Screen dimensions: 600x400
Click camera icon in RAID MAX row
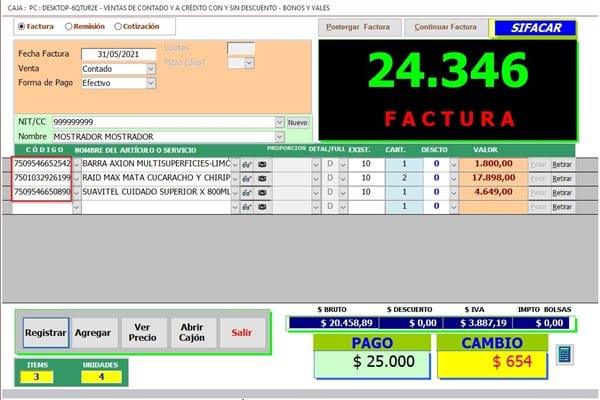point(262,179)
